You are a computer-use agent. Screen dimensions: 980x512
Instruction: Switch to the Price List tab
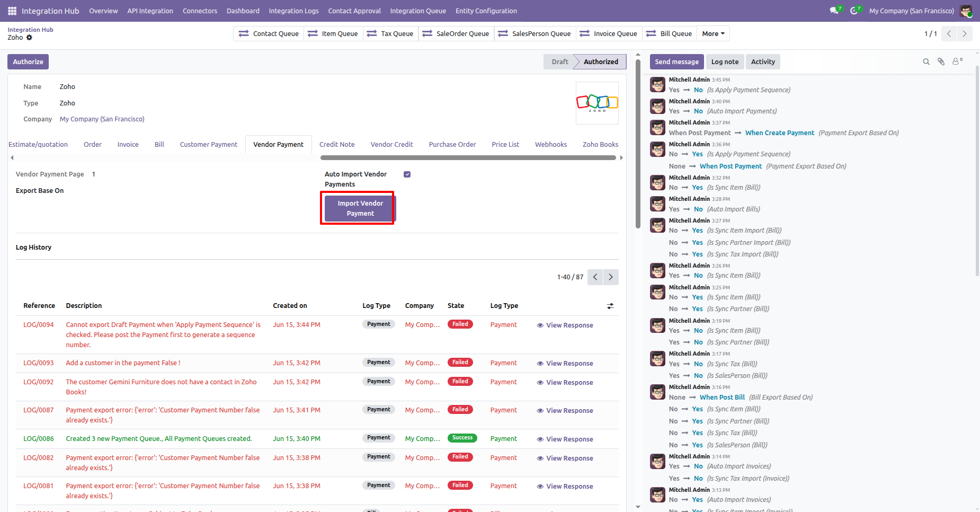tap(505, 144)
